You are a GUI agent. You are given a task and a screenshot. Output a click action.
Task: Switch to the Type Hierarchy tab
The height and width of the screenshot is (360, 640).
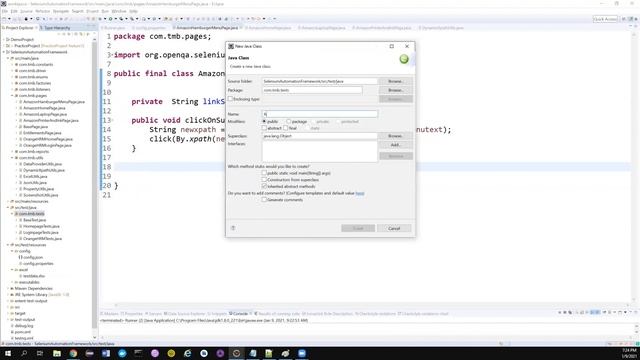tap(57, 28)
